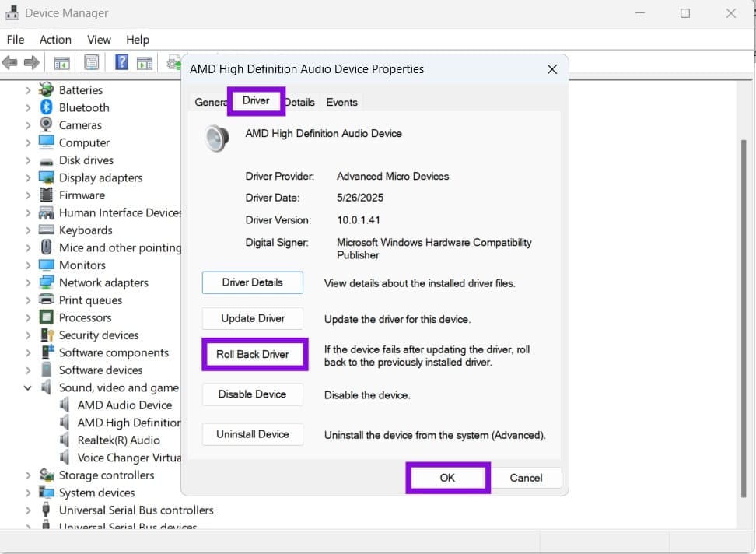The height and width of the screenshot is (554, 756).
Task: Click the Bluetooth category icon
Action: [x=47, y=107]
